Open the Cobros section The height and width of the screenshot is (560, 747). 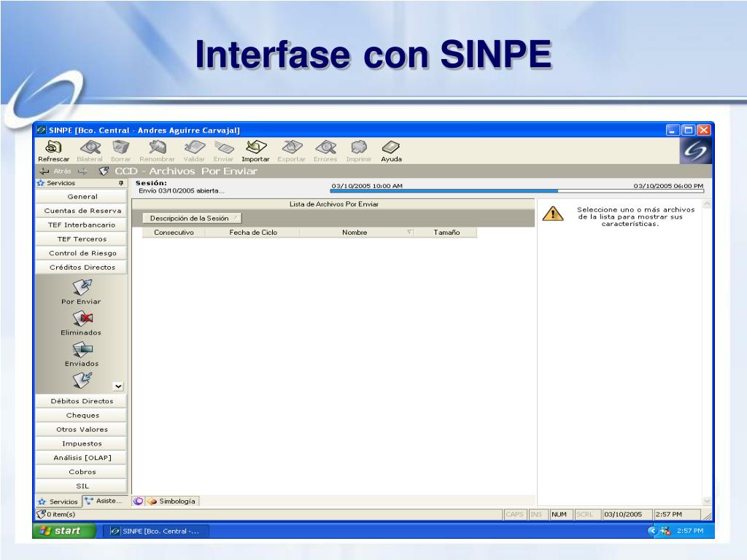tap(82, 472)
